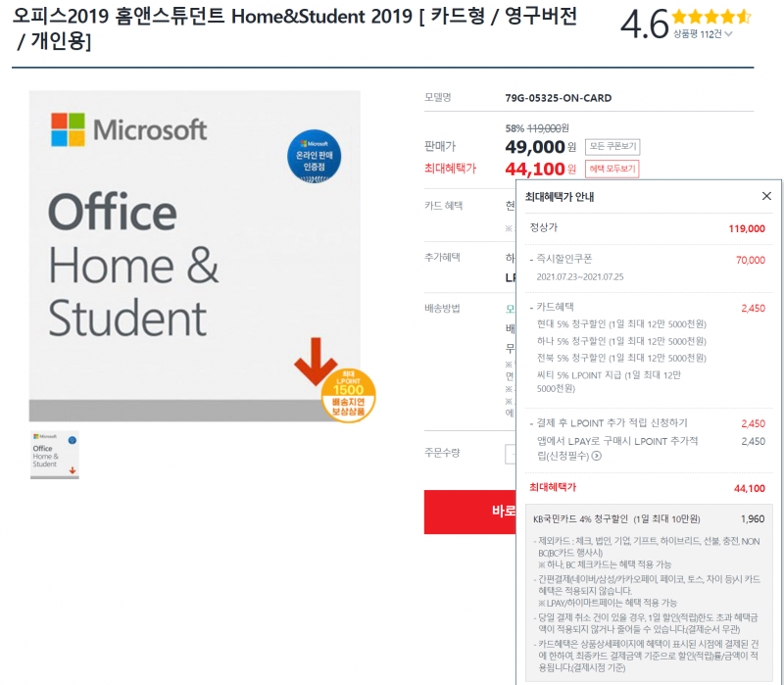Open the 혜택 모두보기 button
This screenshot has height=685, width=784.
point(612,169)
